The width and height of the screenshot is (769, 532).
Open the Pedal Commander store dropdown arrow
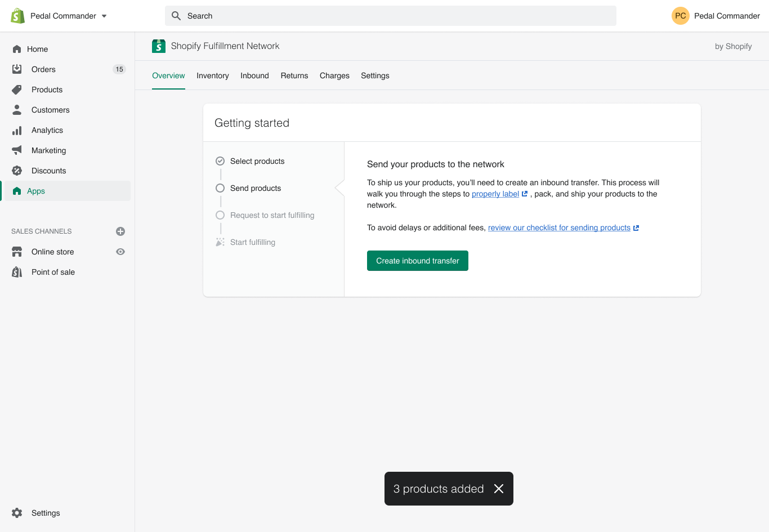104,16
